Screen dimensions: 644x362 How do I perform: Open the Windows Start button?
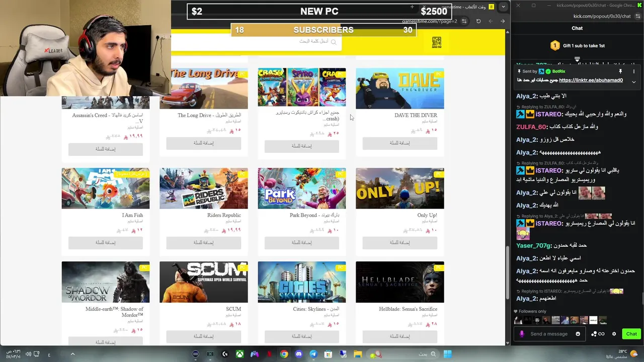pyautogui.click(x=447, y=354)
